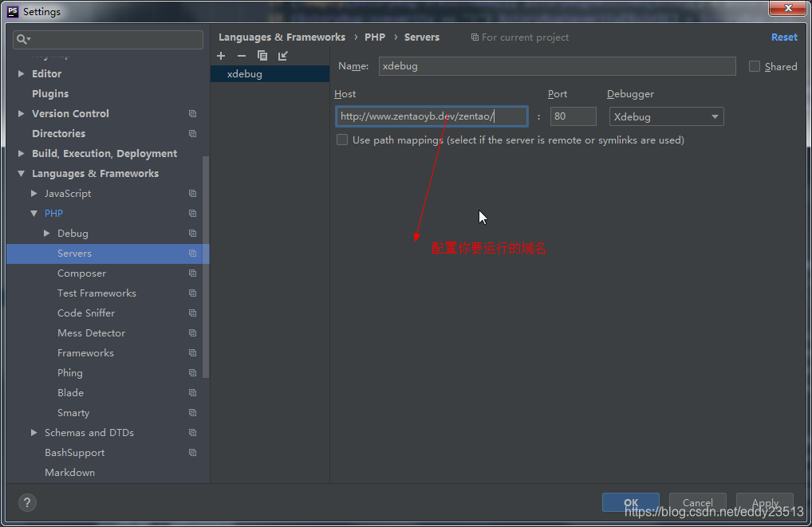Screen dimensions: 812x527
Task: Click the Cancel button
Action: (x=698, y=502)
